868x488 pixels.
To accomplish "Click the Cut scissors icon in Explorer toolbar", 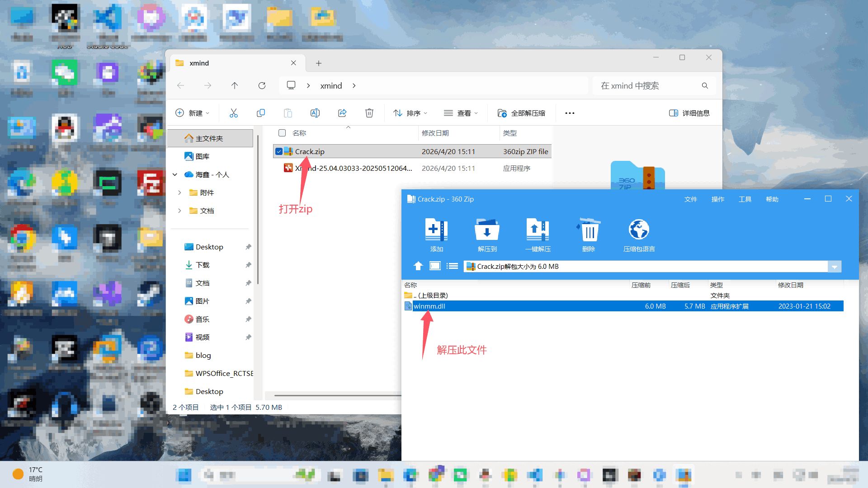I will click(233, 113).
